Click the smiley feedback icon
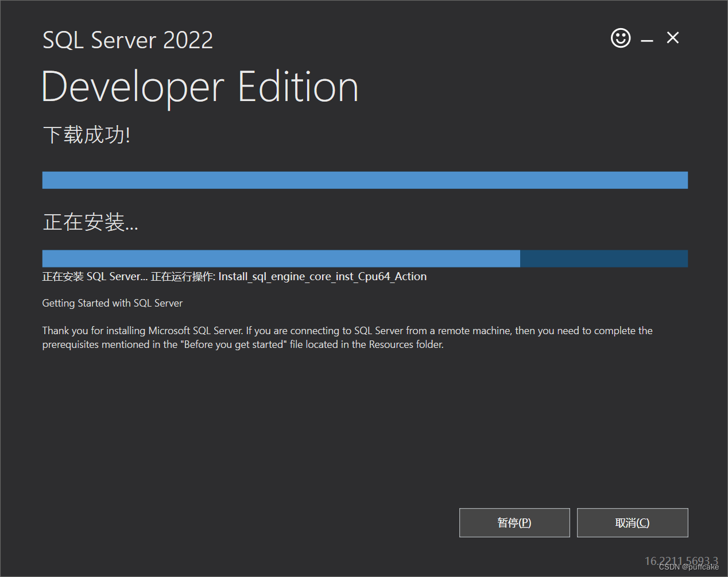 coord(621,38)
